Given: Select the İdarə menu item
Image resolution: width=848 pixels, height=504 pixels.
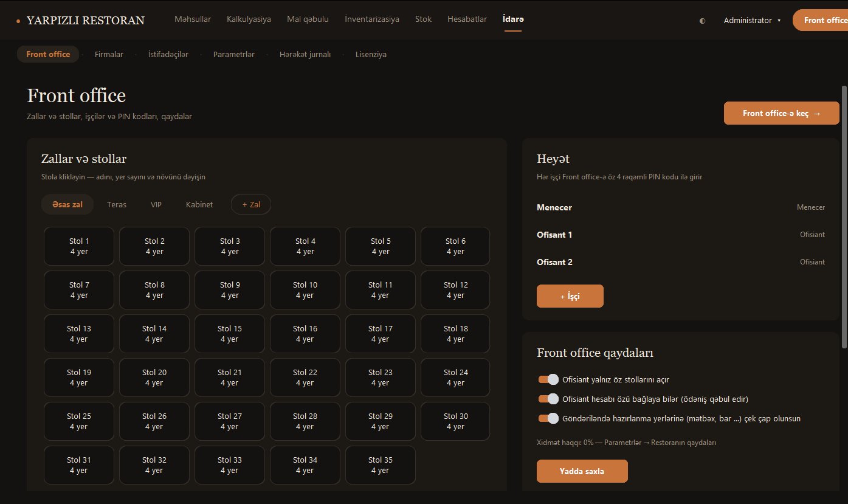Looking at the screenshot, I should click(x=513, y=19).
